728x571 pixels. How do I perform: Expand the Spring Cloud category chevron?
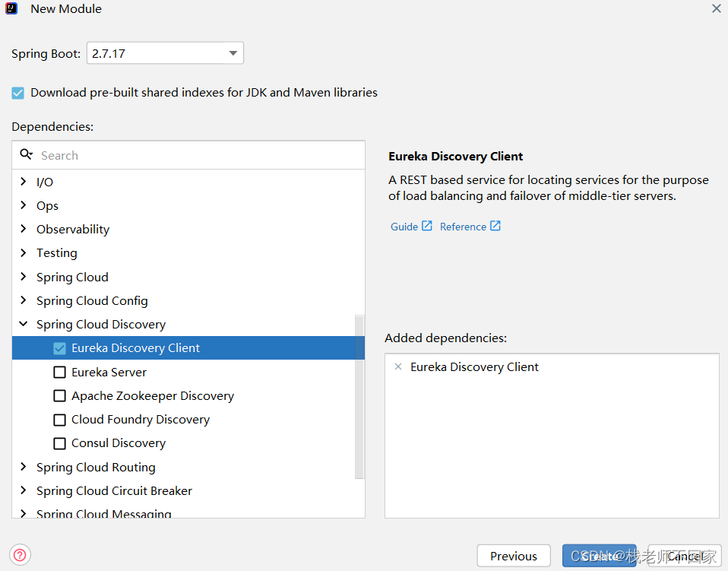(24, 277)
